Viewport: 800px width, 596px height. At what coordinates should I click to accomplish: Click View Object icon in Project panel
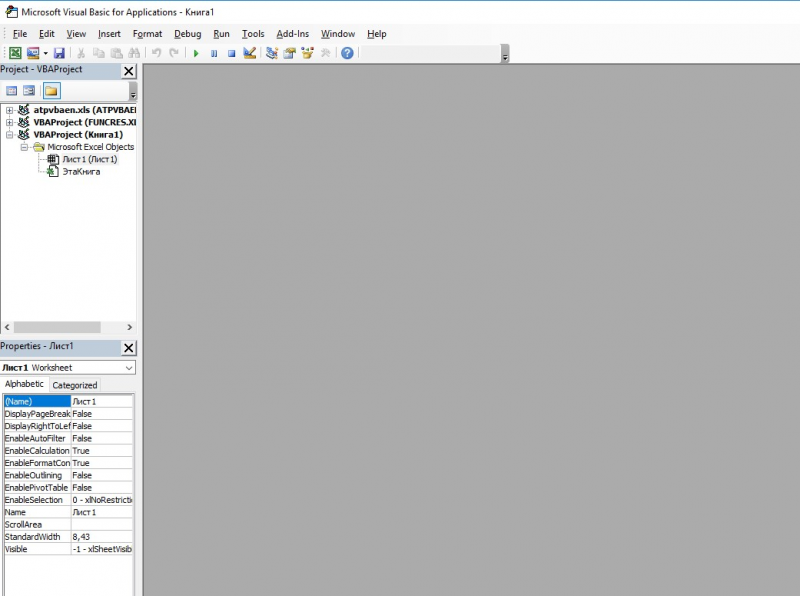point(29,91)
